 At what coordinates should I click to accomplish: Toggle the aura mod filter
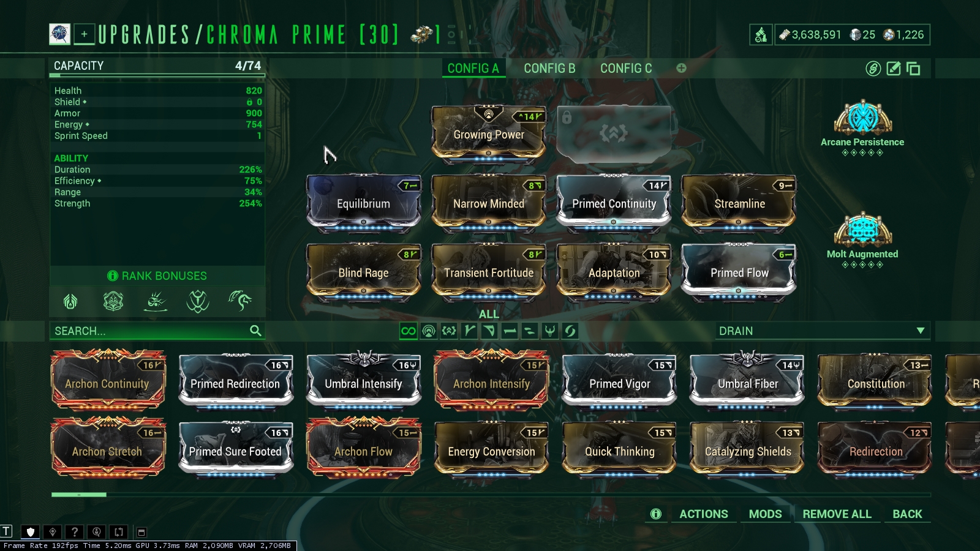429,331
